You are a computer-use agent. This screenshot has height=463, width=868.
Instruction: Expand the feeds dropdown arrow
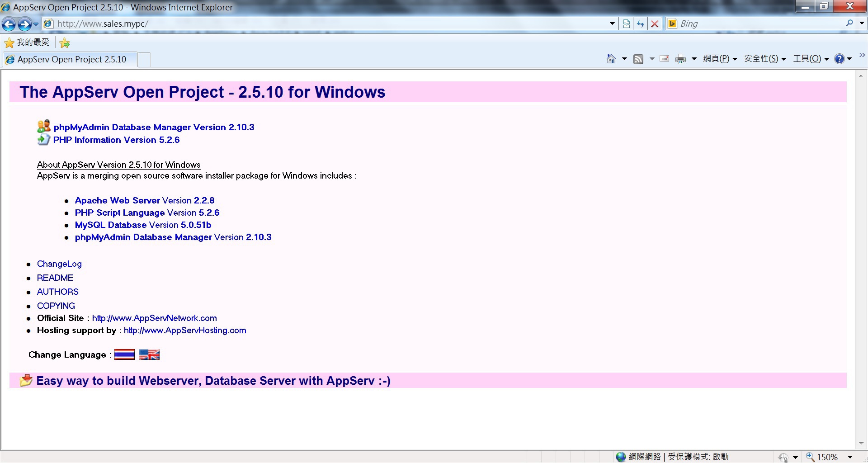pyautogui.click(x=651, y=59)
